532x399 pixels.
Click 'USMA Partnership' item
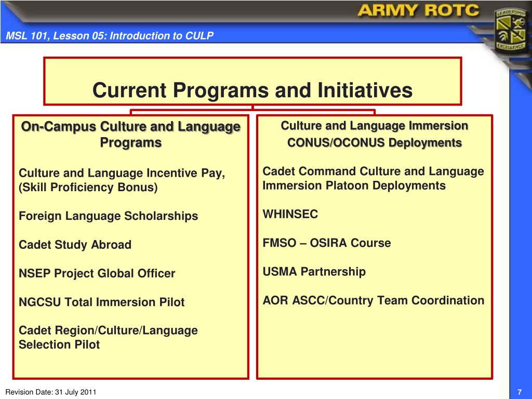(314, 271)
